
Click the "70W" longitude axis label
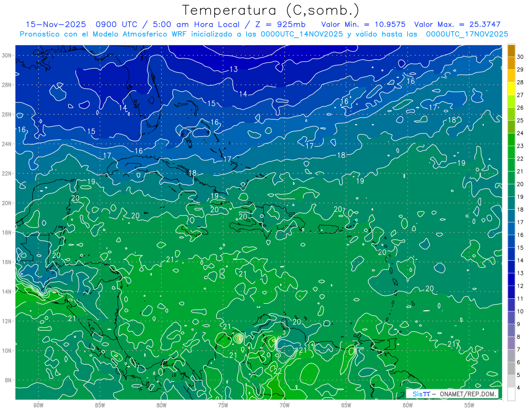(285, 405)
